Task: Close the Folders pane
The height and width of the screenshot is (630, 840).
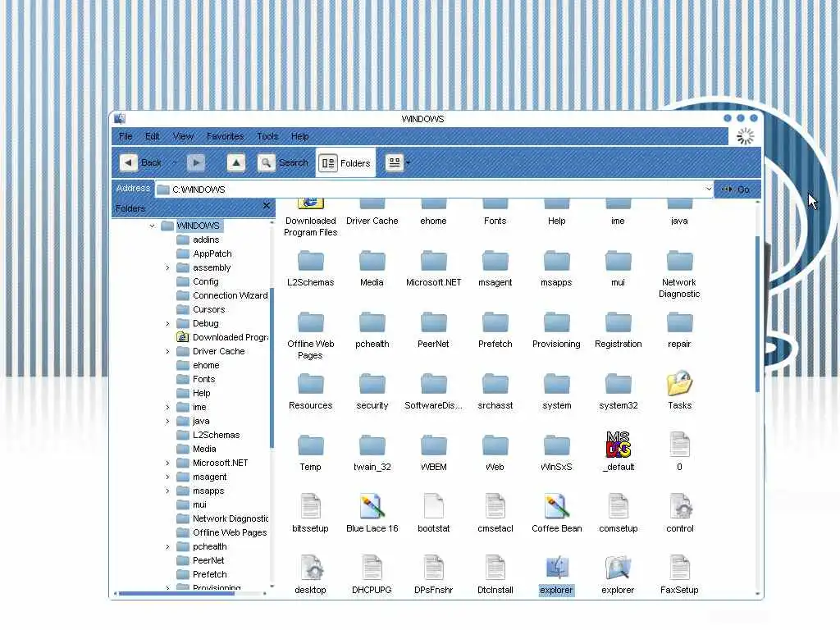Action: coord(267,206)
